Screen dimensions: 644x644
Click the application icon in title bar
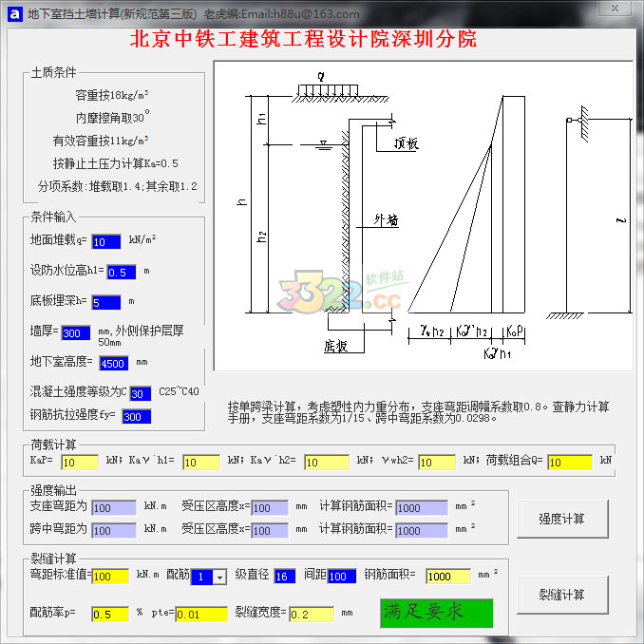(x=15, y=14)
